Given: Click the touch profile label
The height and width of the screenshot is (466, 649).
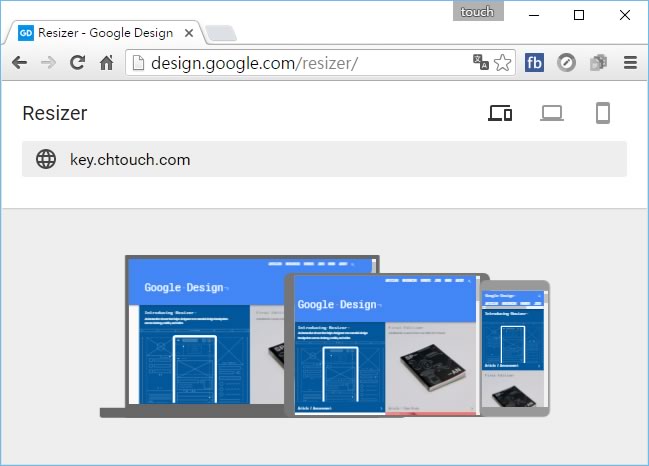Looking at the screenshot, I should 478,12.
